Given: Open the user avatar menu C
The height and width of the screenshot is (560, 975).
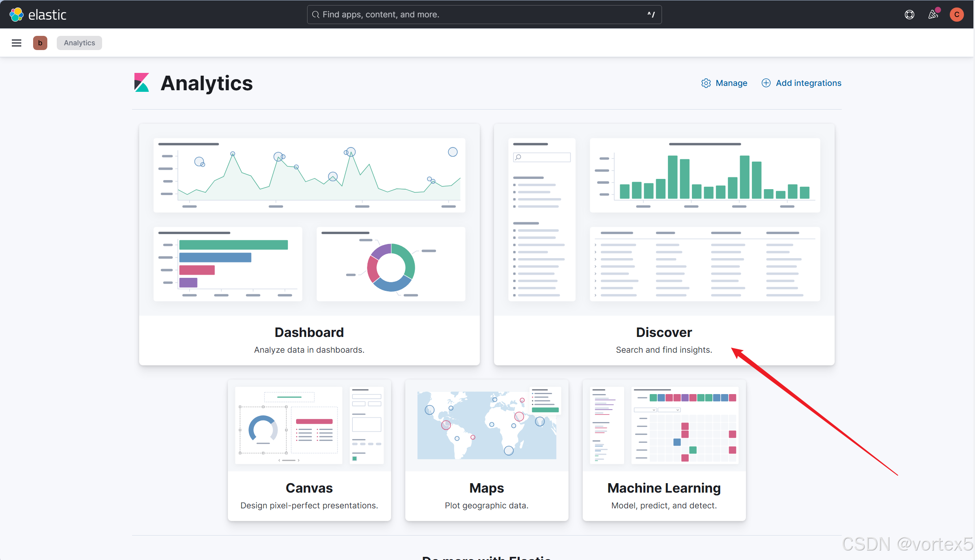Looking at the screenshot, I should (x=956, y=15).
